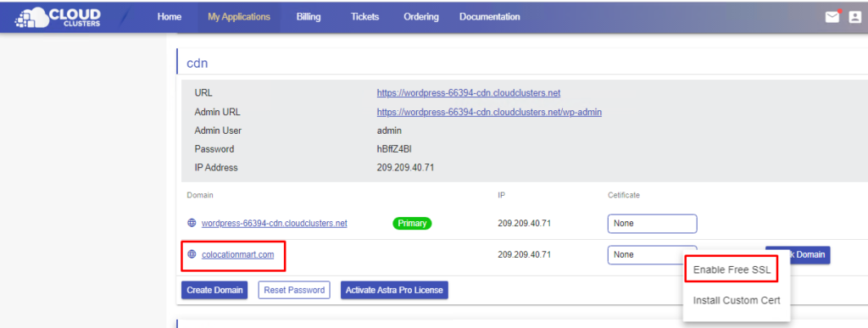
Task: Open the mail inbox icon
Action: [x=832, y=17]
